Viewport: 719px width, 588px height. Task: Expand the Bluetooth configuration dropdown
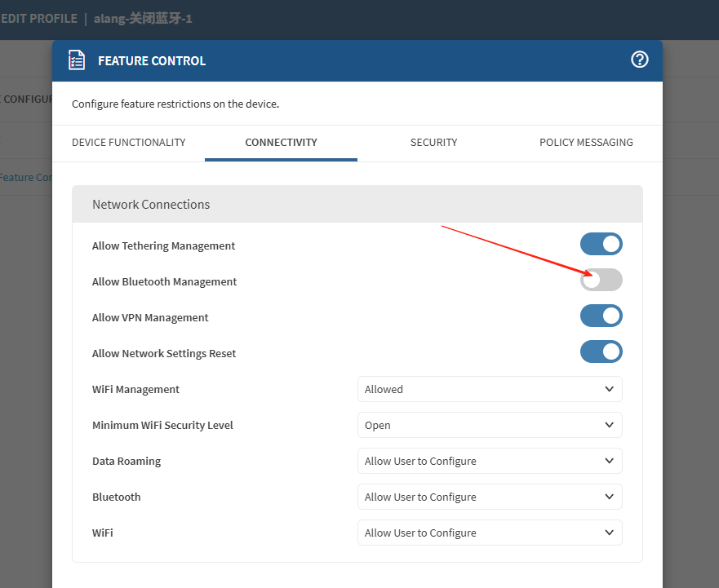click(490, 497)
